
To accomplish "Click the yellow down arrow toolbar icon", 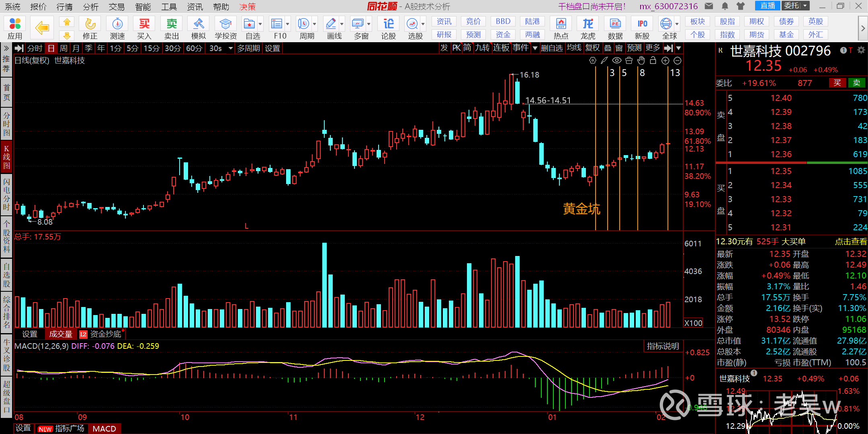I will click(x=67, y=35).
